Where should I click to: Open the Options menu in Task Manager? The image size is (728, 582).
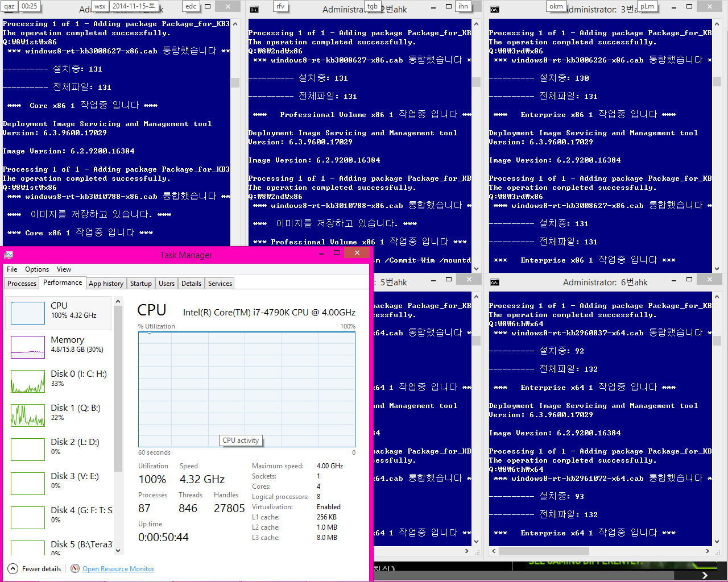click(37, 269)
